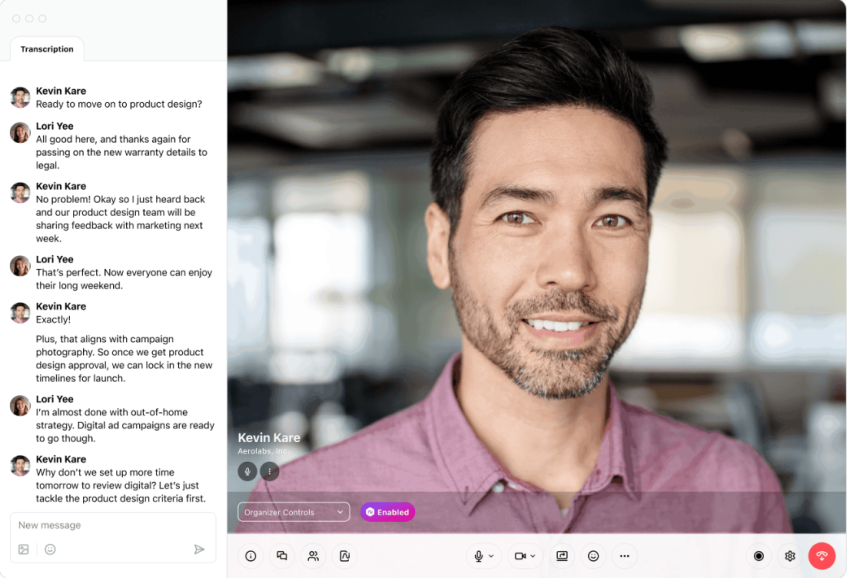Open the settings gear
The height and width of the screenshot is (578, 850).
(x=790, y=556)
